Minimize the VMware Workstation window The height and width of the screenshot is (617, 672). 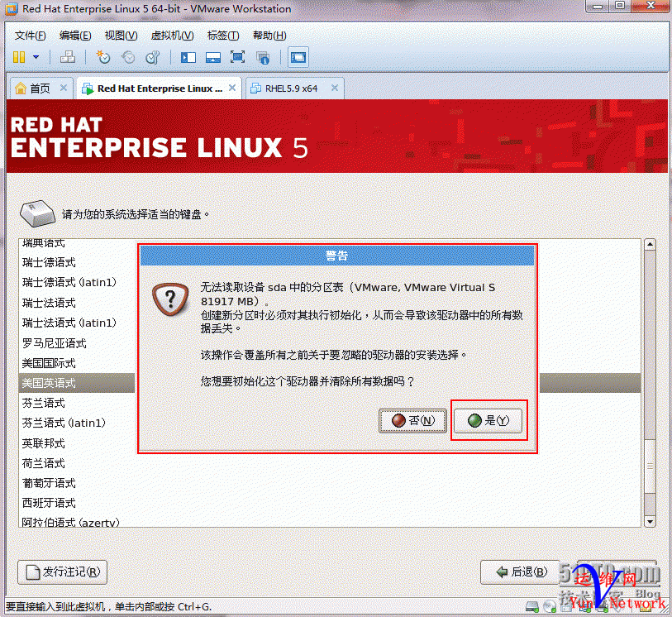[598, 7]
